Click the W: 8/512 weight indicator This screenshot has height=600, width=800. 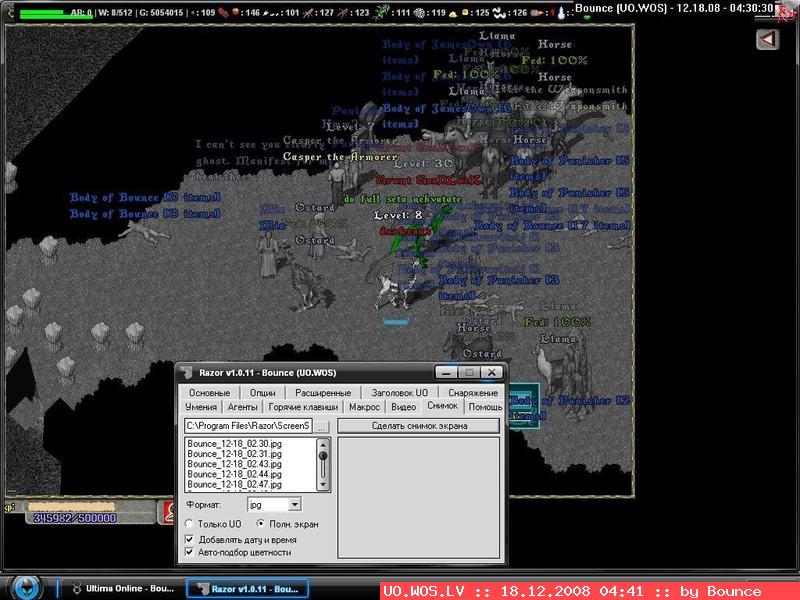[x=117, y=12]
